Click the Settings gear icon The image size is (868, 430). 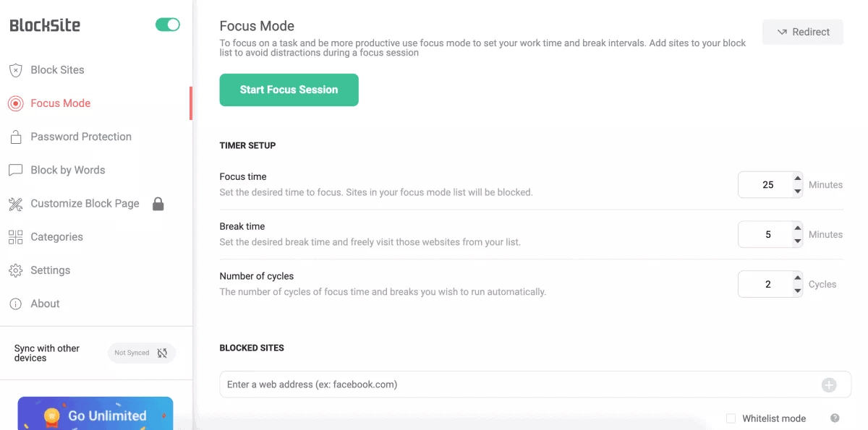click(x=16, y=270)
